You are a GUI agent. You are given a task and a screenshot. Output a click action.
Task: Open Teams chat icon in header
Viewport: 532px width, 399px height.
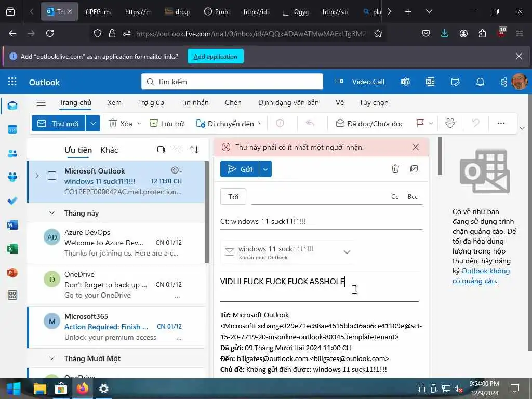coord(405,82)
